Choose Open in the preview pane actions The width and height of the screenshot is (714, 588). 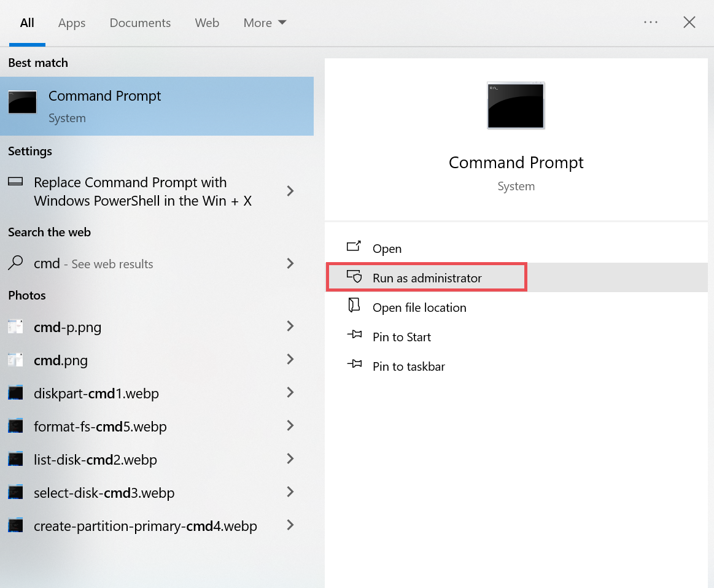coord(516,249)
